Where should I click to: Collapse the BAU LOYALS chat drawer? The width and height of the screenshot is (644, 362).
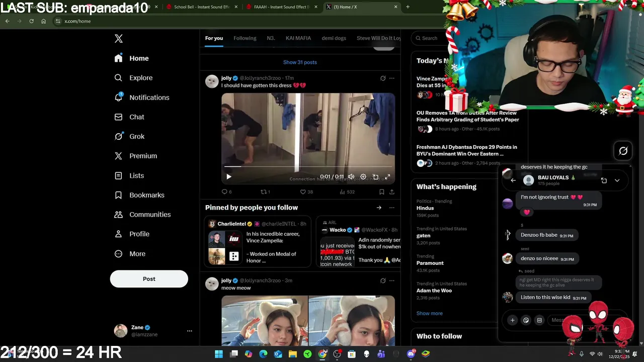[617, 180]
